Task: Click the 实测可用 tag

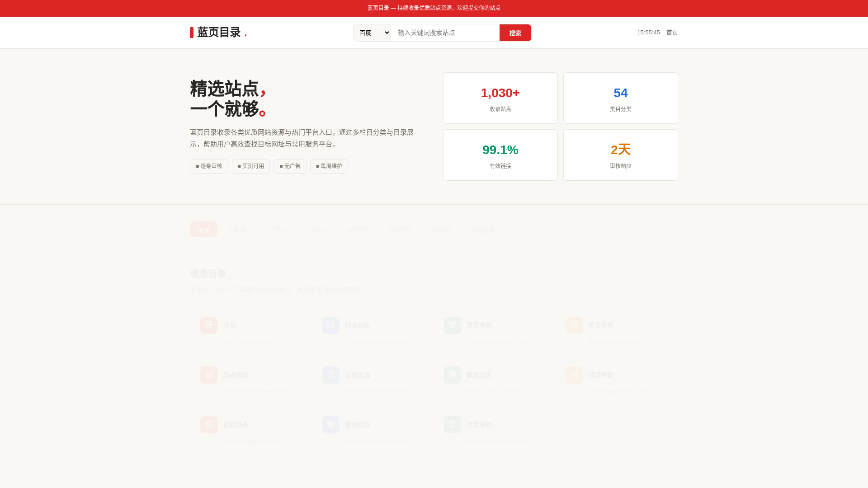Action: (251, 166)
